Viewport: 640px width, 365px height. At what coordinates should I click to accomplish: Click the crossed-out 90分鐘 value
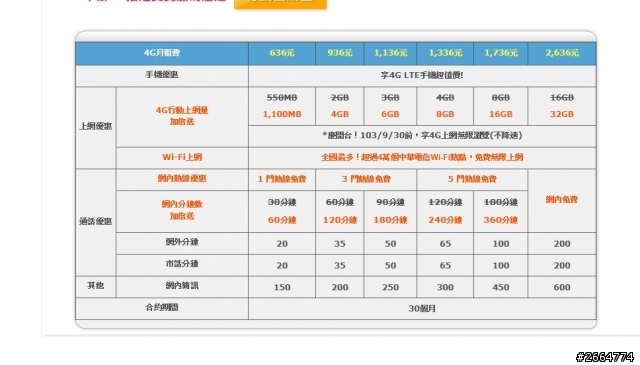[x=390, y=202]
